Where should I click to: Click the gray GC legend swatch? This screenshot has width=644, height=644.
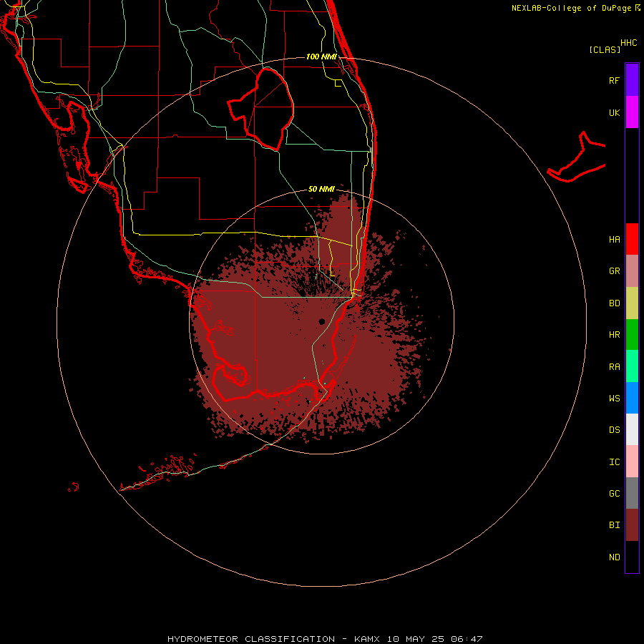pyautogui.click(x=632, y=493)
